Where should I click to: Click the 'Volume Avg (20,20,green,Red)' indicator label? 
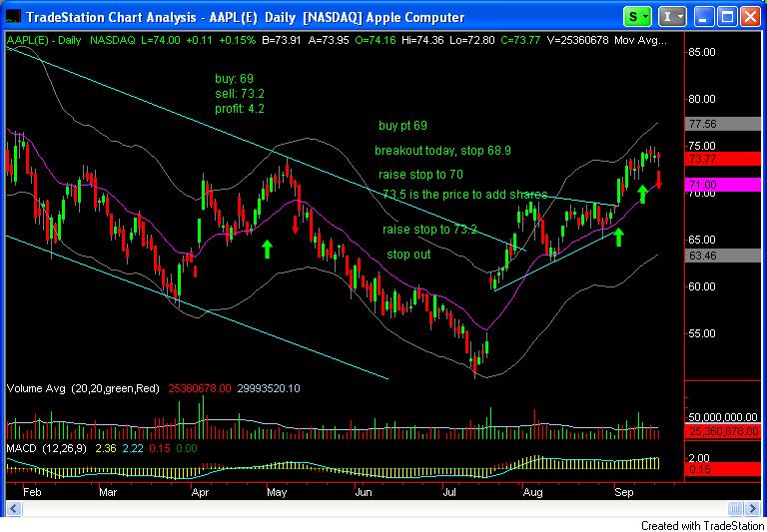pos(83,388)
